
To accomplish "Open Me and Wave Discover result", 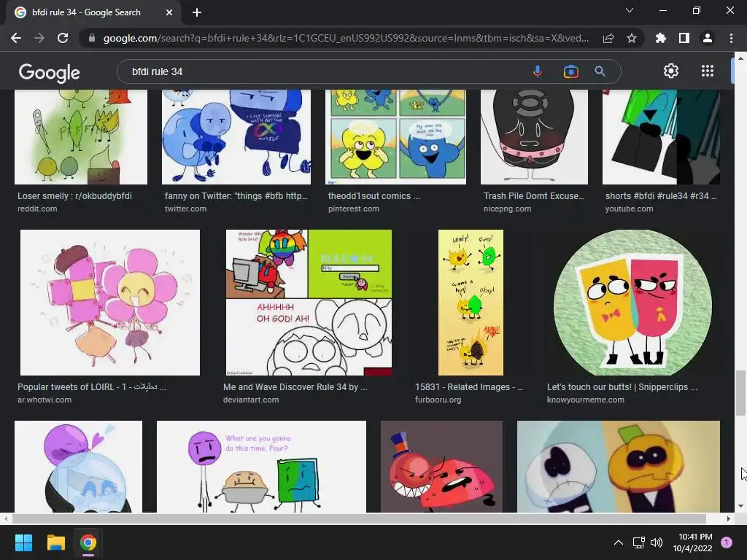I will 295,386.
